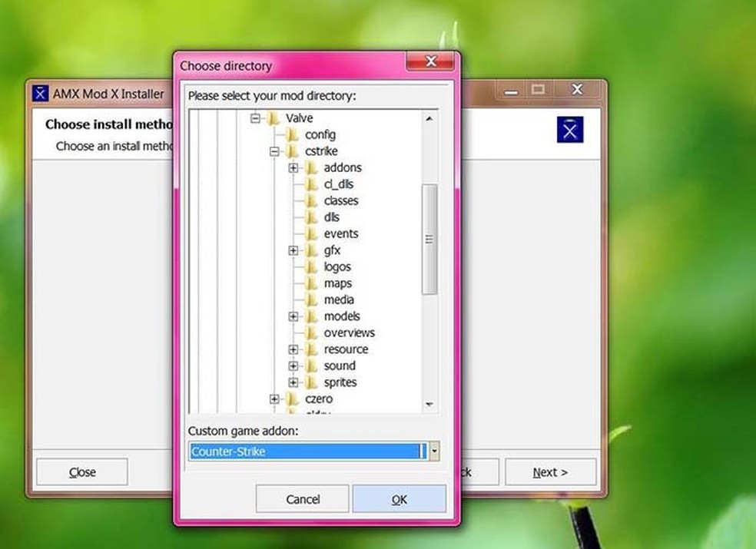Click the models folder icon

pos(311,316)
